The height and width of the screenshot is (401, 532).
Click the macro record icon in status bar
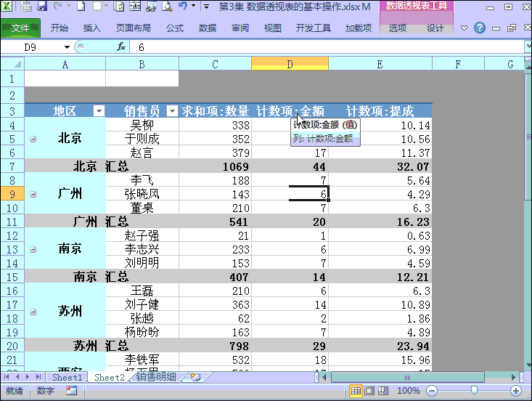[x=71, y=391]
